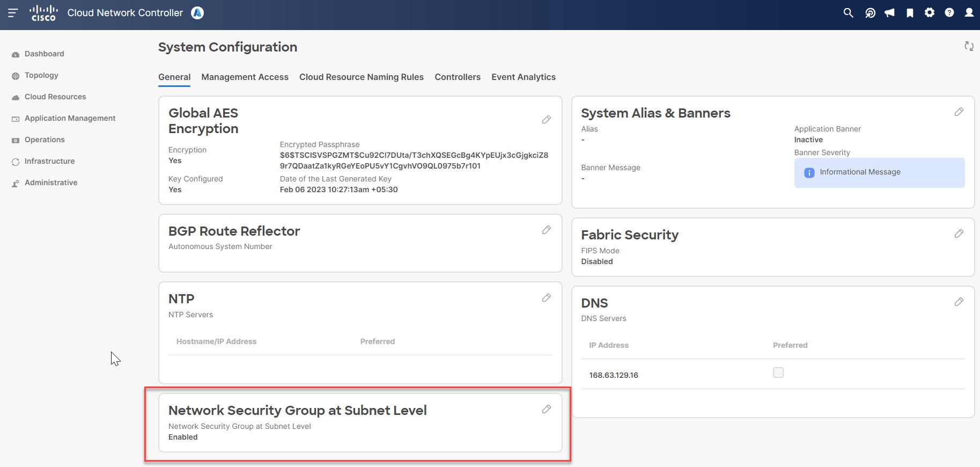Click the bookmark icon in header

click(x=910, y=13)
